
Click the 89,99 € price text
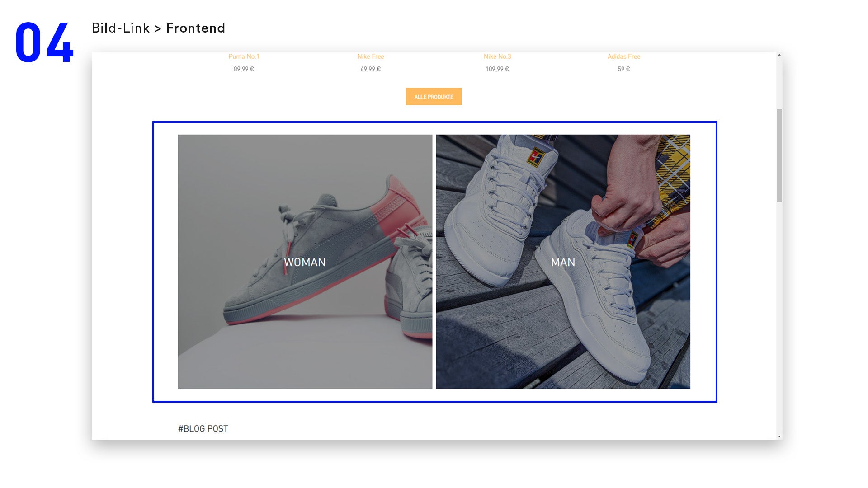[244, 69]
